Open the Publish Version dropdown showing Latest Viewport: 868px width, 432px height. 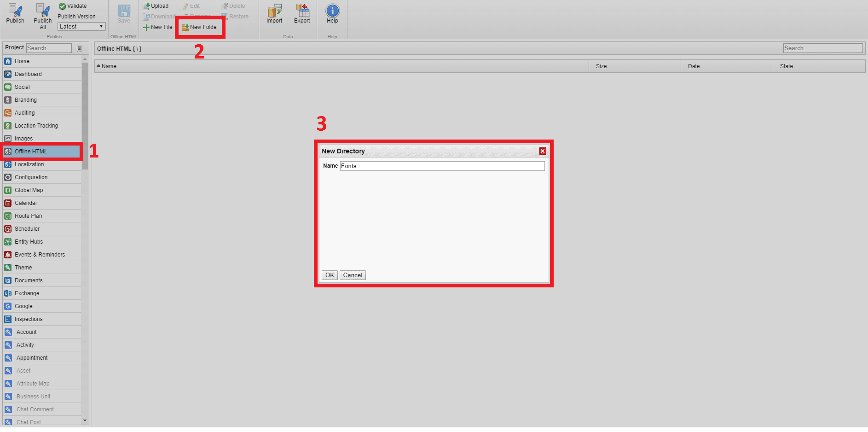pyautogui.click(x=81, y=26)
